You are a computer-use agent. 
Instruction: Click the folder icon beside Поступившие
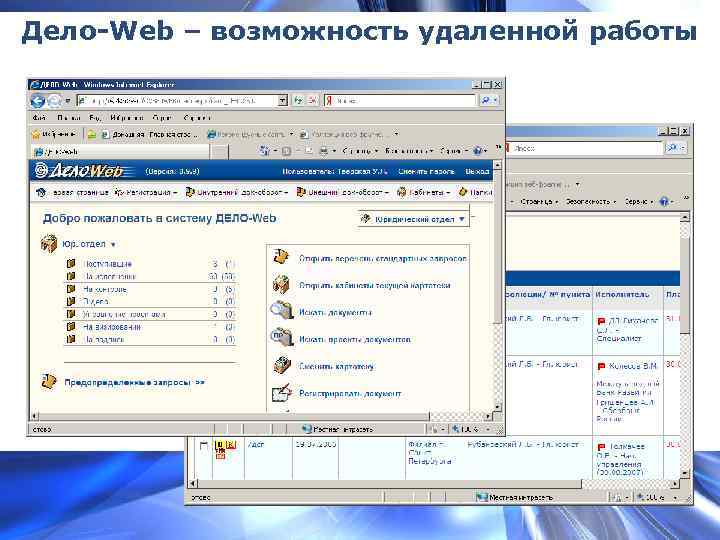(71, 264)
